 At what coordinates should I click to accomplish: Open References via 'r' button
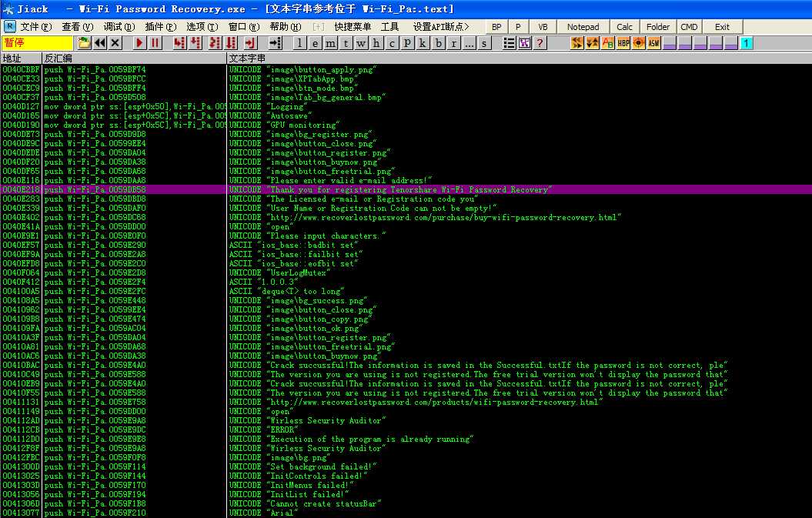(454, 43)
